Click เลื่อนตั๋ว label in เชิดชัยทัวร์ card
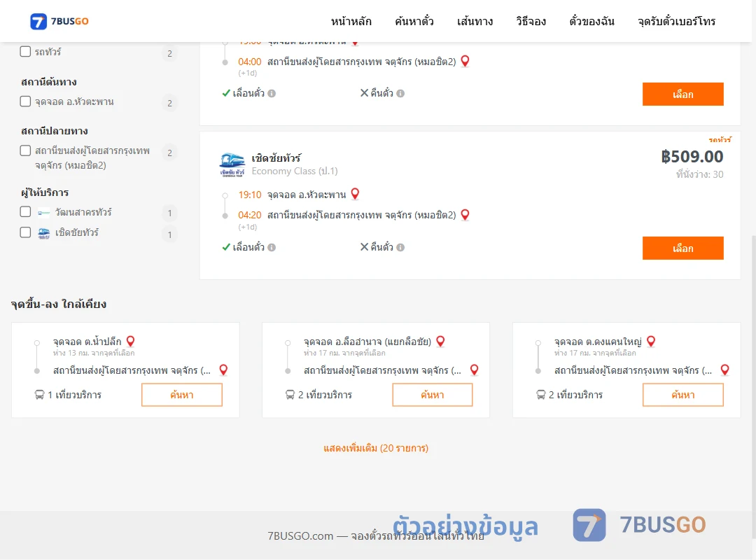 [248, 247]
